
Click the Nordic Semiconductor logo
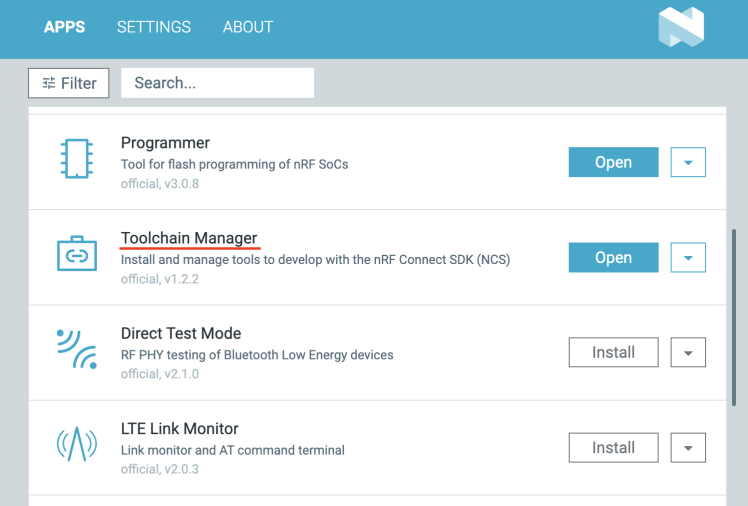681,27
